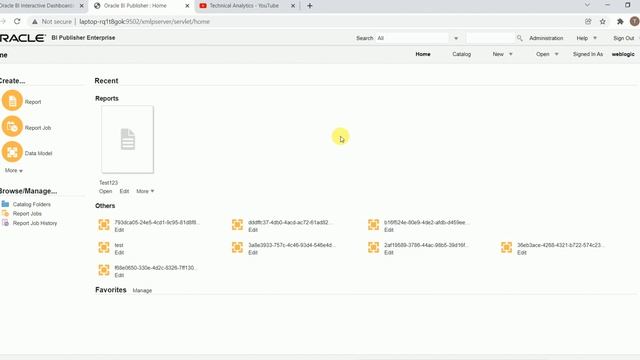Click Edit under 36eb3ace data model
Viewport: 640px width, 360px height.
click(522, 253)
